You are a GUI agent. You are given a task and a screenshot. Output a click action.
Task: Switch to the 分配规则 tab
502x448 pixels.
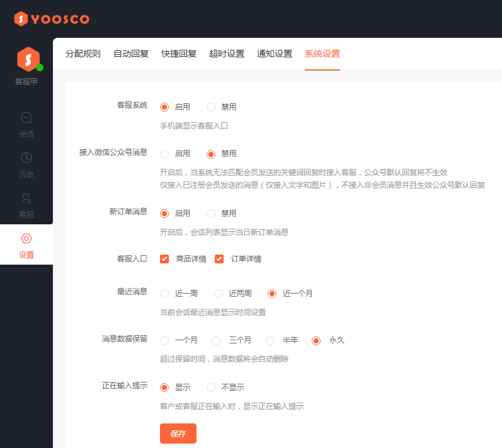(x=83, y=54)
